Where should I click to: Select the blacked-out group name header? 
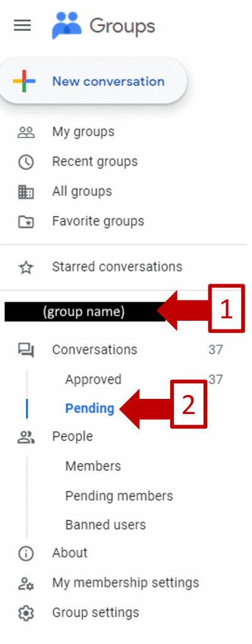click(86, 312)
